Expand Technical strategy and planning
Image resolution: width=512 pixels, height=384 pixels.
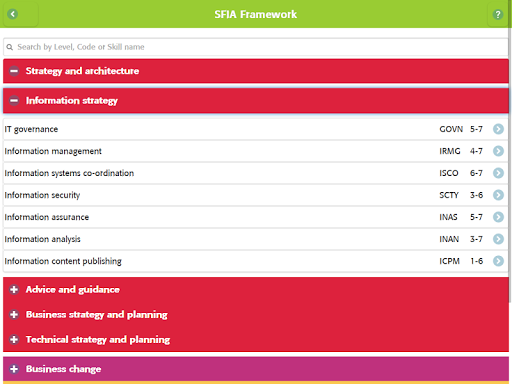[x=14, y=339]
